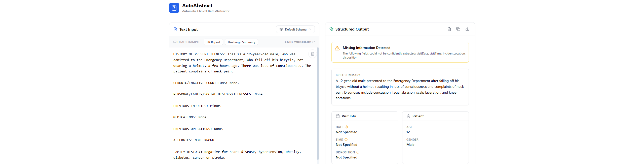
Task: Expand the chevron on Default Schema
Action: pos(310,29)
